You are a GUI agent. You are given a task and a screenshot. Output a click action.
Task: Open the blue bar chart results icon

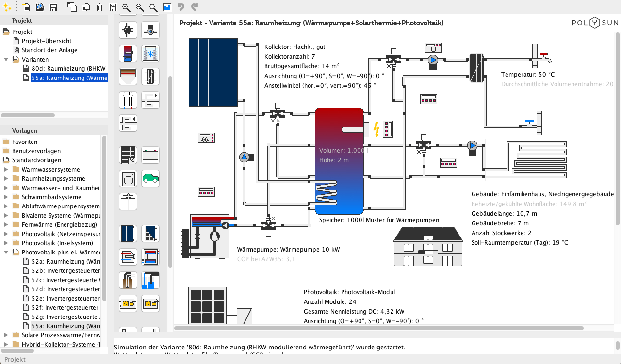[167, 7]
